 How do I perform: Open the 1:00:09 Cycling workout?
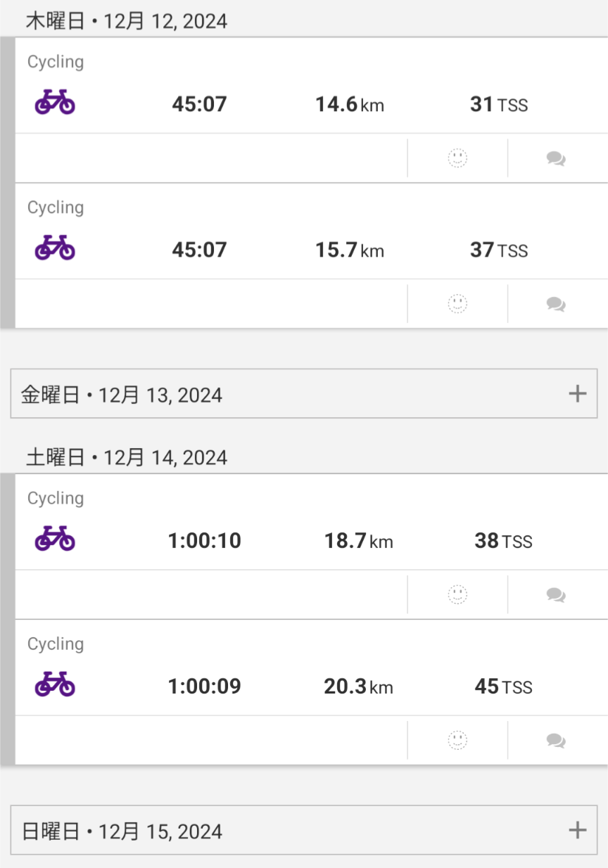pos(204,687)
